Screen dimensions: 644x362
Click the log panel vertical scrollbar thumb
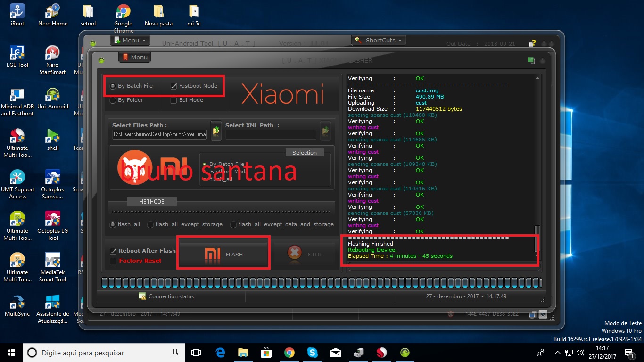click(537, 239)
